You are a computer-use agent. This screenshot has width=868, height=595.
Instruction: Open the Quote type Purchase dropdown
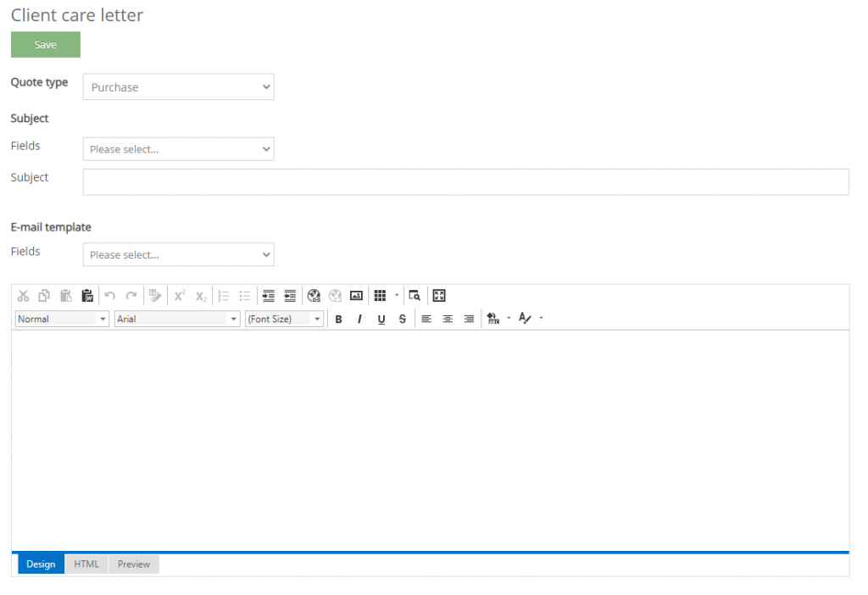(x=178, y=87)
